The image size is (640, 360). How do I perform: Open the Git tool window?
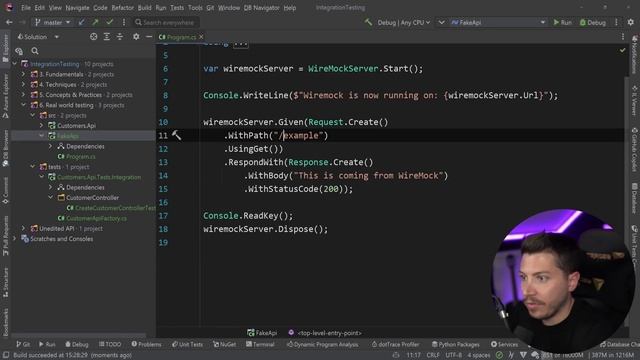point(23,344)
